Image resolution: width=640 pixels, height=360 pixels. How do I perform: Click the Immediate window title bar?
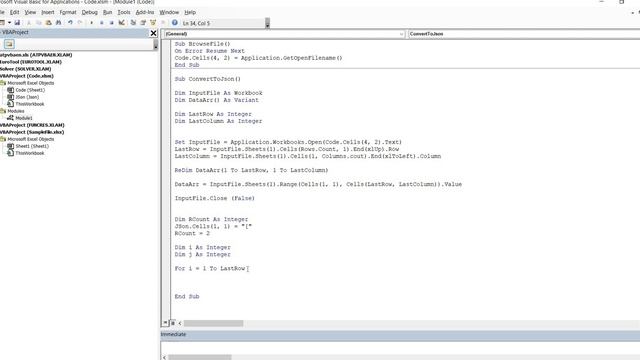(400, 334)
